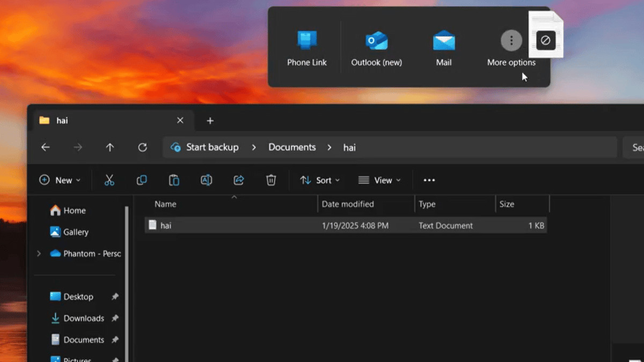Click the Cut scissors icon
This screenshot has height=362, width=644.
point(109,180)
